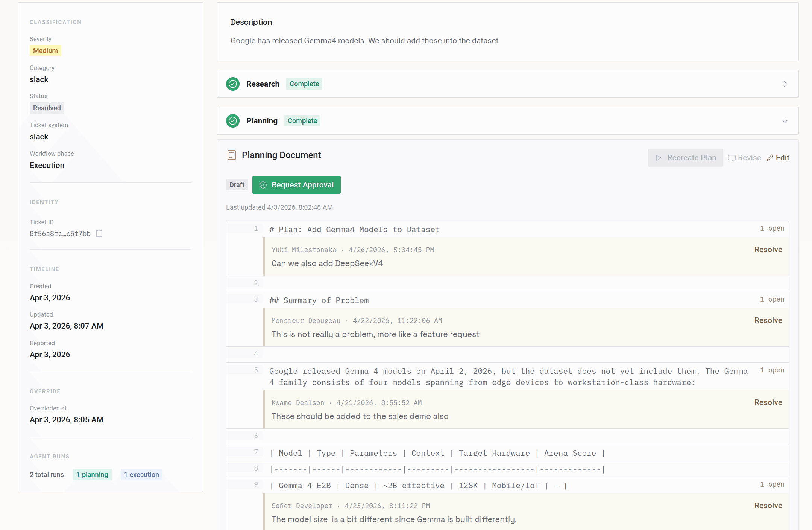Click the Draft status badge
This screenshot has width=812, height=530.
237,185
